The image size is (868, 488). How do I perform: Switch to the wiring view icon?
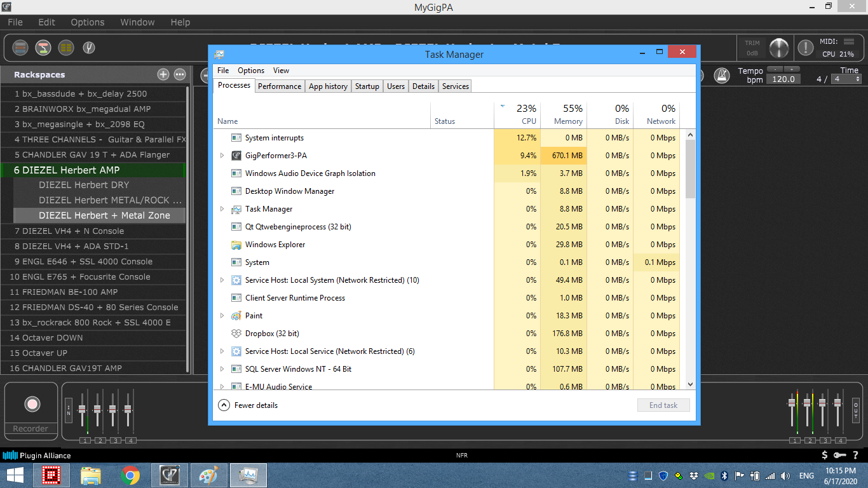(x=43, y=48)
